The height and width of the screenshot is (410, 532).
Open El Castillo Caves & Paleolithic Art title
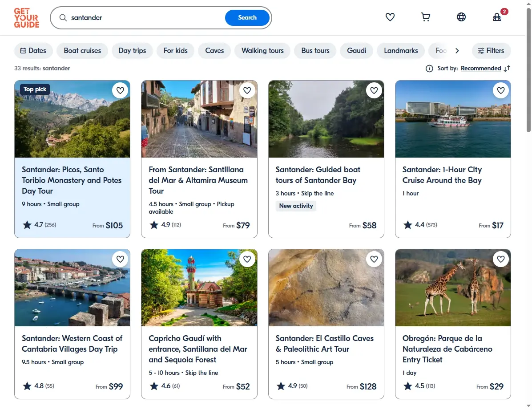coord(325,344)
